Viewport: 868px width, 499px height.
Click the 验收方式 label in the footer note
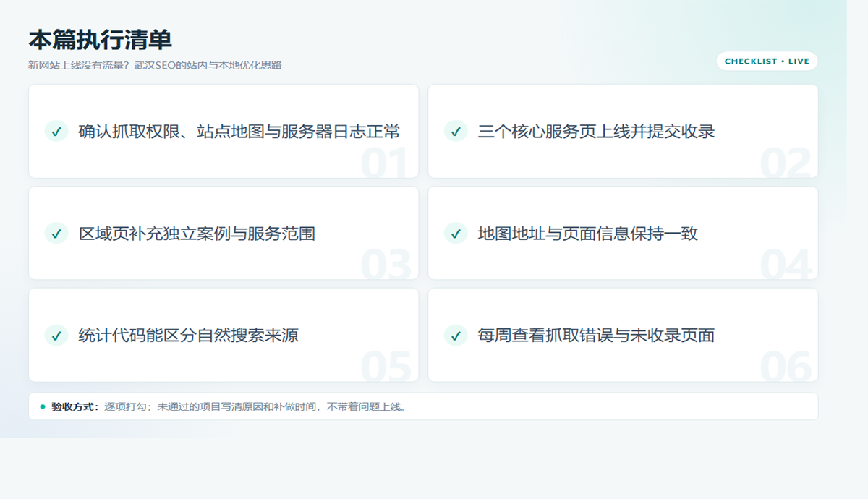[75, 406]
